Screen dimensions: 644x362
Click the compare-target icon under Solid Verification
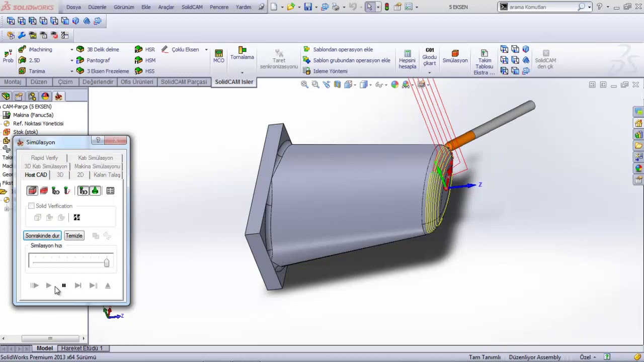click(x=76, y=217)
